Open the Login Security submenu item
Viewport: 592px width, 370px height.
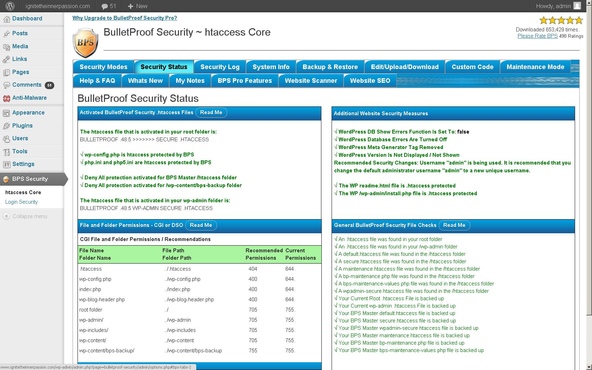(22, 202)
